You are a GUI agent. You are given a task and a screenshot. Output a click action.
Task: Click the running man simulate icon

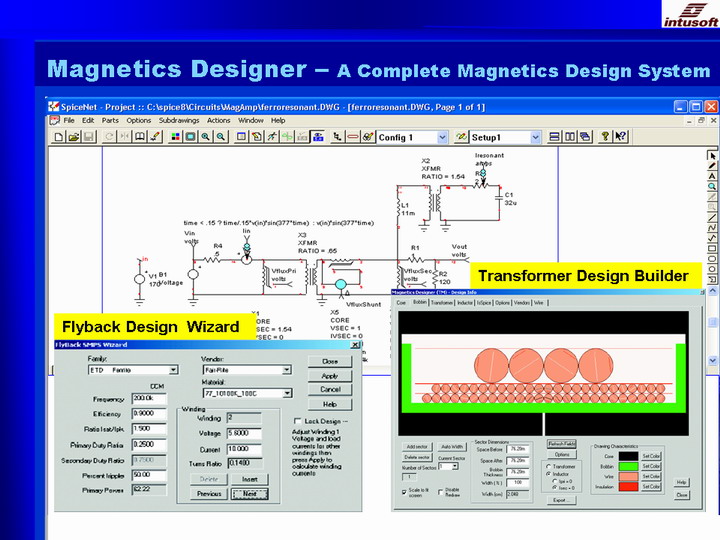[272, 137]
